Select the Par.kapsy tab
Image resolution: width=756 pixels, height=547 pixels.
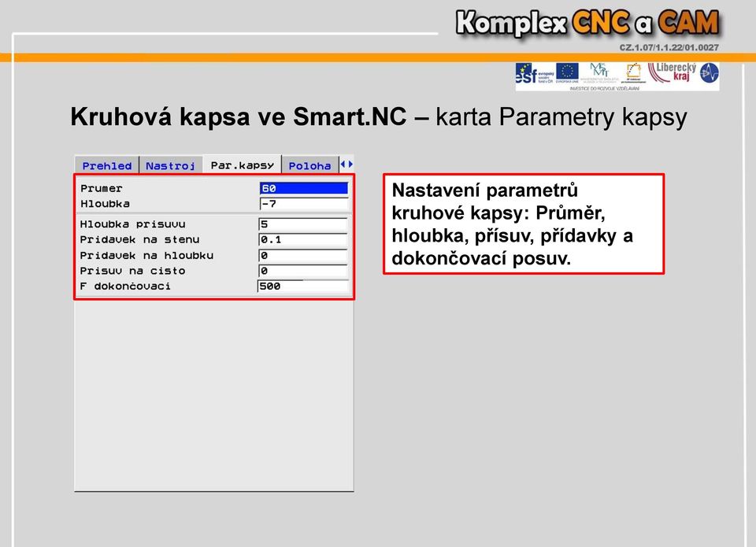click(242, 164)
